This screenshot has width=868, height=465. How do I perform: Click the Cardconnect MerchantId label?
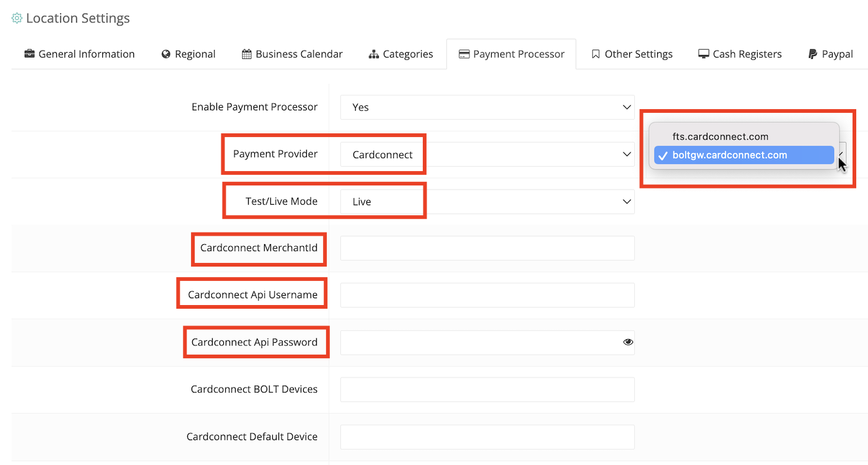(x=259, y=247)
